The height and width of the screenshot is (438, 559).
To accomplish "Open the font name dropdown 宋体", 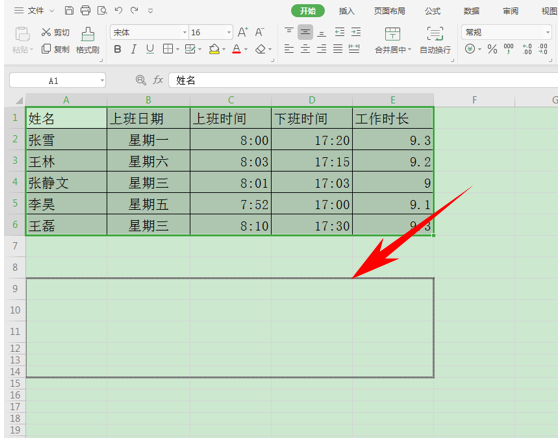I will click(x=184, y=32).
